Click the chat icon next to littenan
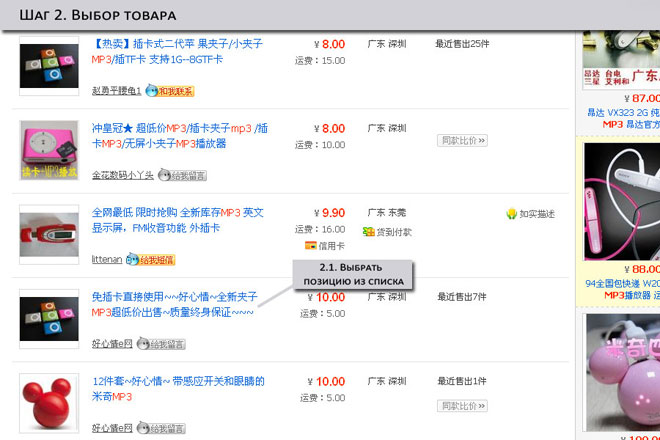The image size is (660, 440). tap(151, 259)
